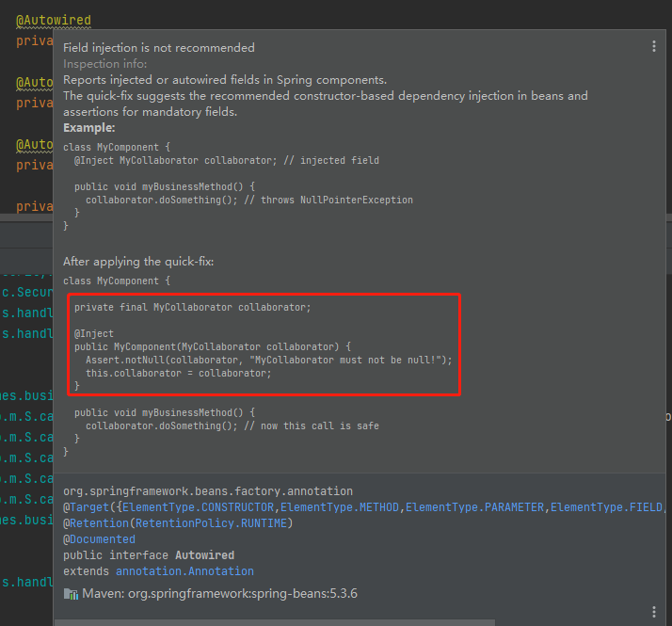The image size is (672, 626).
Task: Click the 'Inspection info:' label
Action: coord(105,64)
